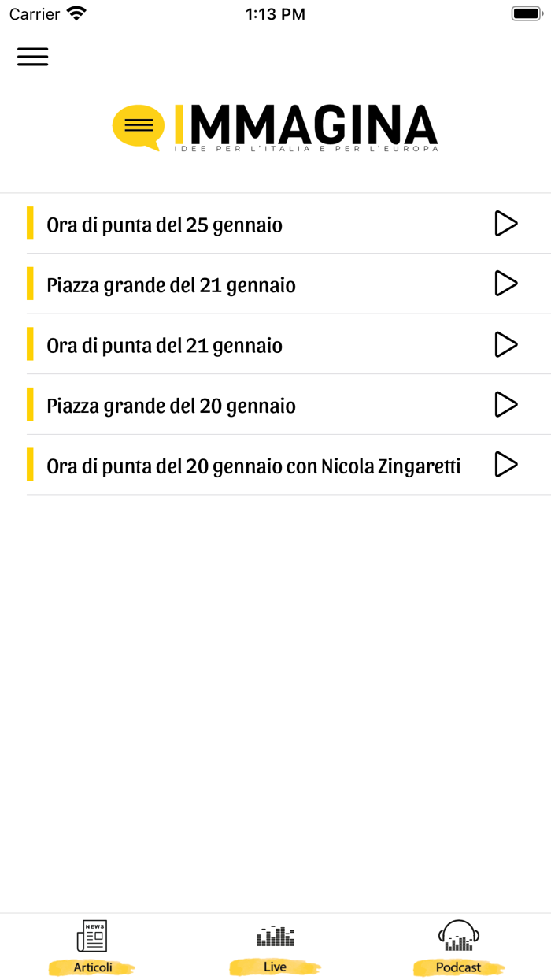Open the hamburger navigation menu

pyautogui.click(x=32, y=57)
